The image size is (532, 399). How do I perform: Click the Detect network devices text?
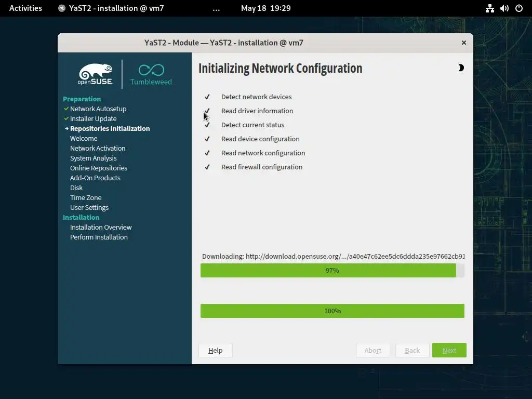pyautogui.click(x=257, y=97)
